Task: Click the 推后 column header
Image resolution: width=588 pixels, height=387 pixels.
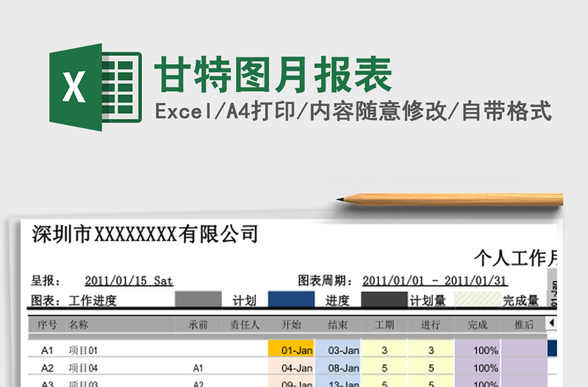Action: (x=524, y=324)
